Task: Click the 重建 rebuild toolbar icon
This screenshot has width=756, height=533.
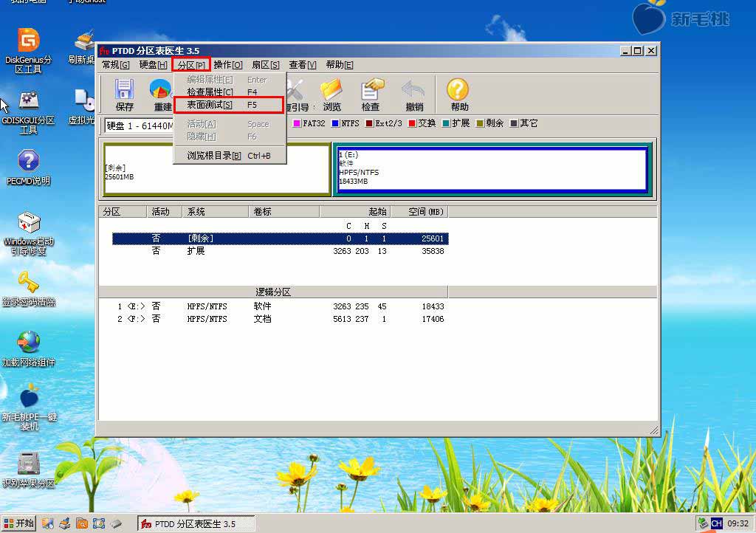Action: pyautogui.click(x=160, y=95)
